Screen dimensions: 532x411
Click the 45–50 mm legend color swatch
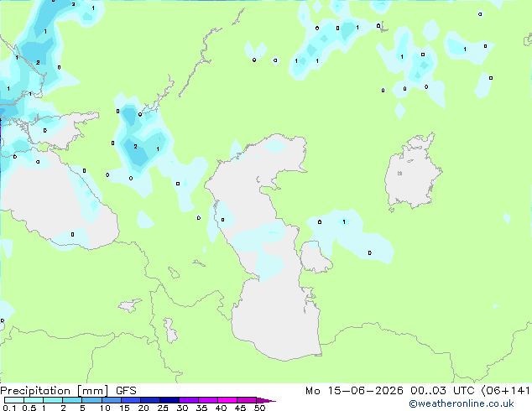(x=247, y=400)
